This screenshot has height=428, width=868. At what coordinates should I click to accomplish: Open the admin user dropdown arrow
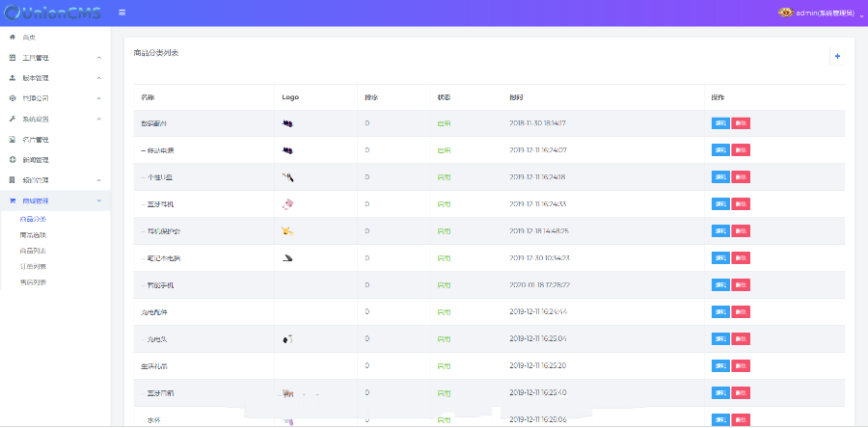pyautogui.click(x=861, y=13)
